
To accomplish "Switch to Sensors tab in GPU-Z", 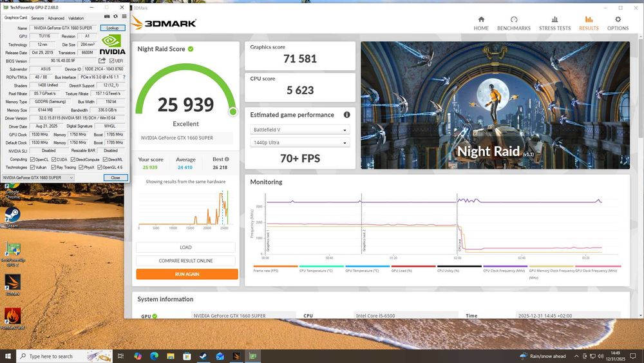I will [37, 18].
